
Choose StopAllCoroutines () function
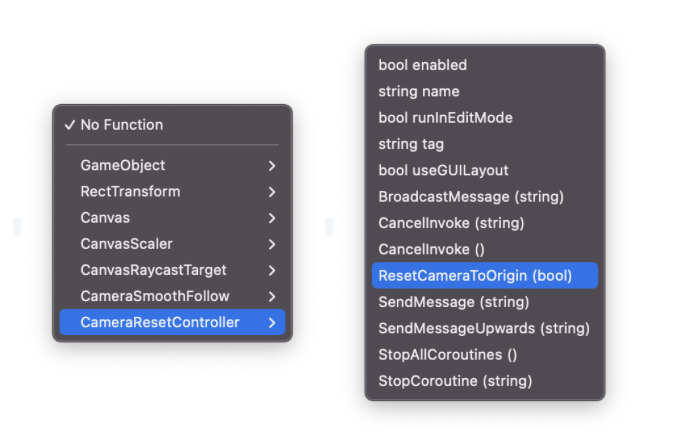click(x=447, y=354)
